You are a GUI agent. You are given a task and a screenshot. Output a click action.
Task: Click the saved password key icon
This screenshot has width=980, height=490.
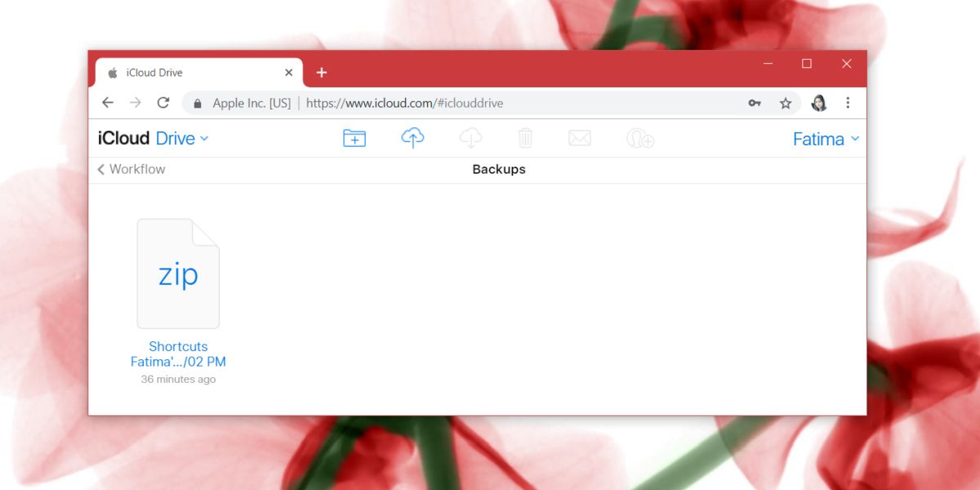coord(755,103)
